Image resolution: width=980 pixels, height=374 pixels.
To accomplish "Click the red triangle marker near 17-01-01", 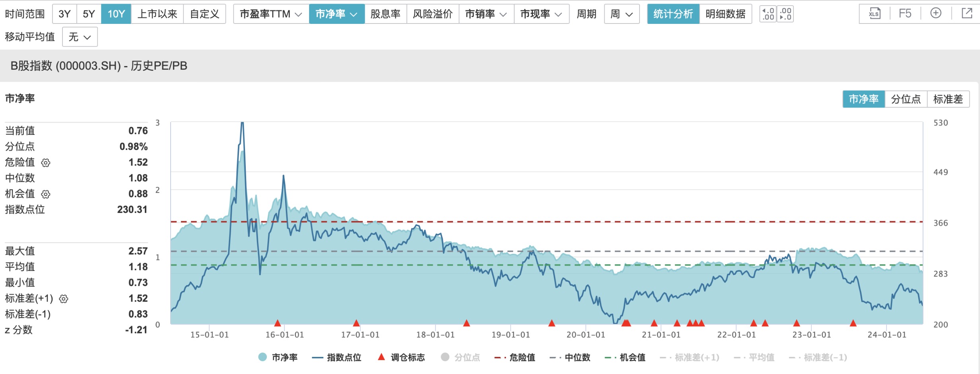I will click(356, 323).
